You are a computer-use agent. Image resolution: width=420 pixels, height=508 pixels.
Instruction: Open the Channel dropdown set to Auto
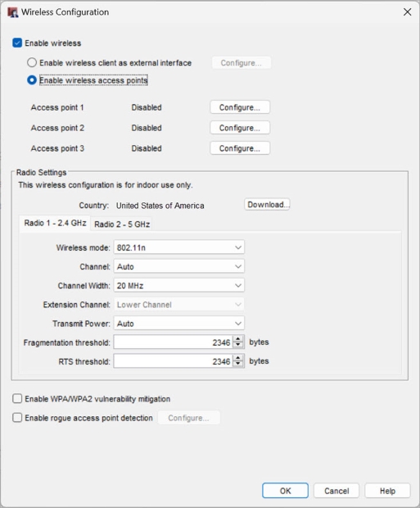(178, 266)
